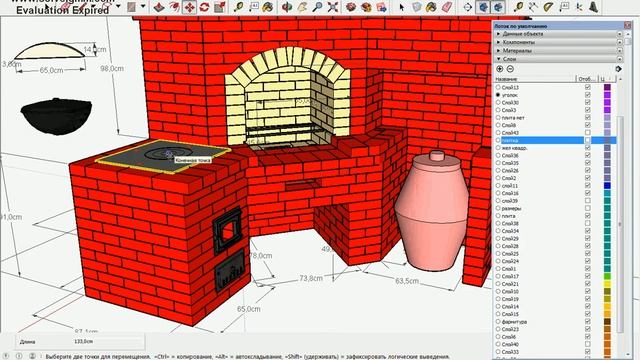Select the dark icon that ends the toolbar
The image size is (640, 360).
(594, 7)
